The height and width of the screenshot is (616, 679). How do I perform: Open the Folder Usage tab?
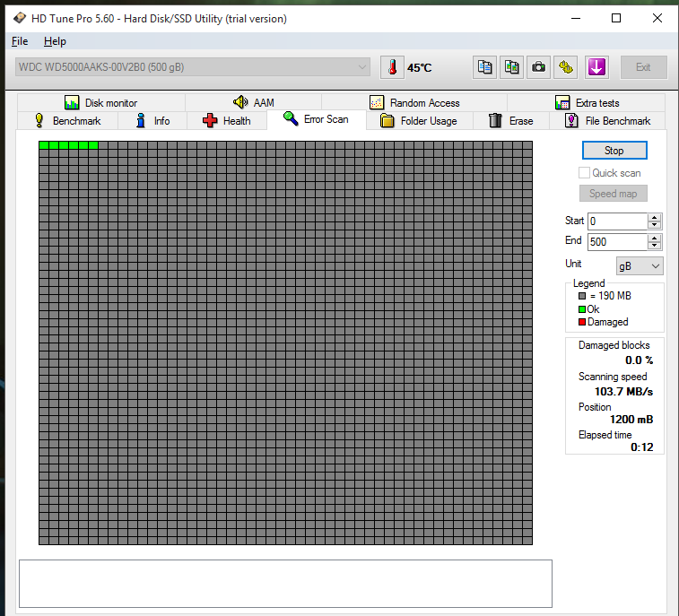[419, 121]
